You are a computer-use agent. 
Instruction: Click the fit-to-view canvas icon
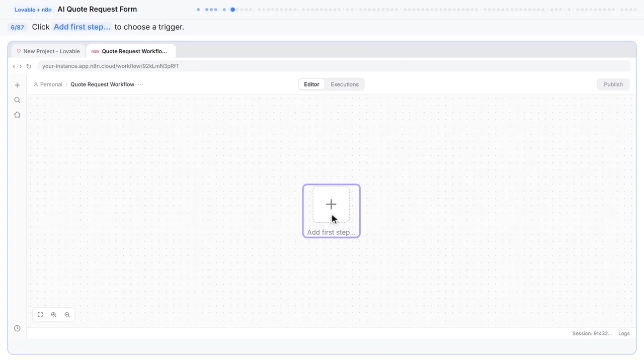tap(40, 315)
